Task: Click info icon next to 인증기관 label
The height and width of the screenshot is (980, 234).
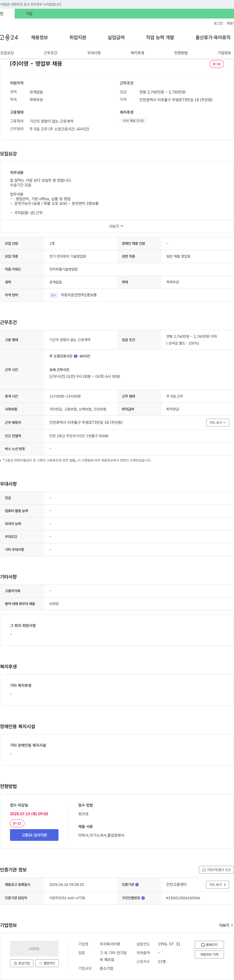Action: click(x=137, y=885)
